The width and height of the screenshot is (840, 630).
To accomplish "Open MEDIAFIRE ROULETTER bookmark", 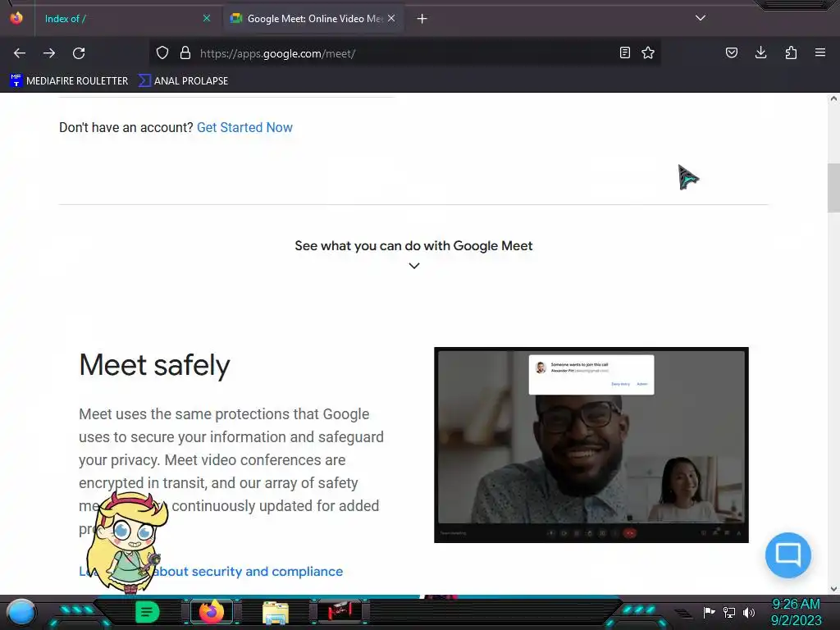I will pos(69,81).
